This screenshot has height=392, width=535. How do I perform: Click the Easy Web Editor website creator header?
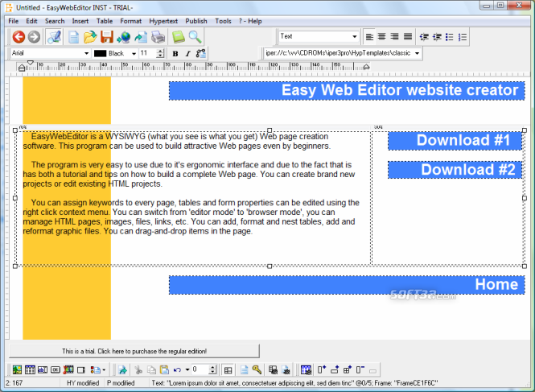coord(347,90)
